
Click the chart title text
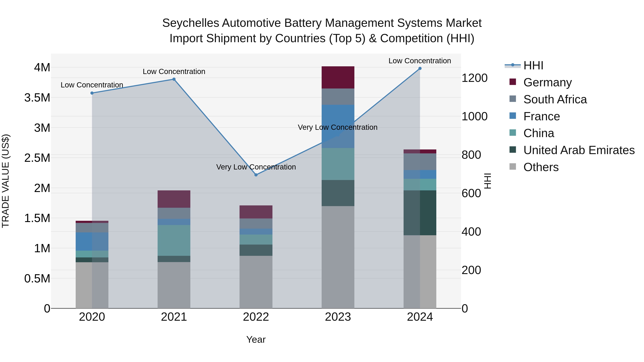tap(322, 31)
